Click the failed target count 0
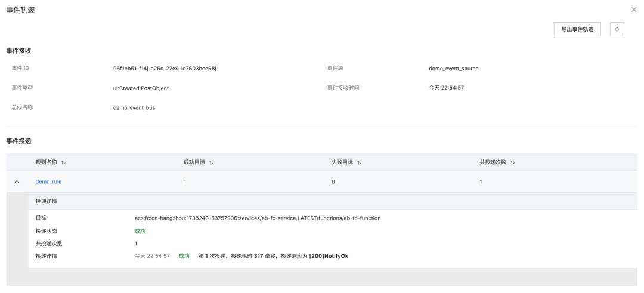The image size is (644, 293). click(x=333, y=181)
